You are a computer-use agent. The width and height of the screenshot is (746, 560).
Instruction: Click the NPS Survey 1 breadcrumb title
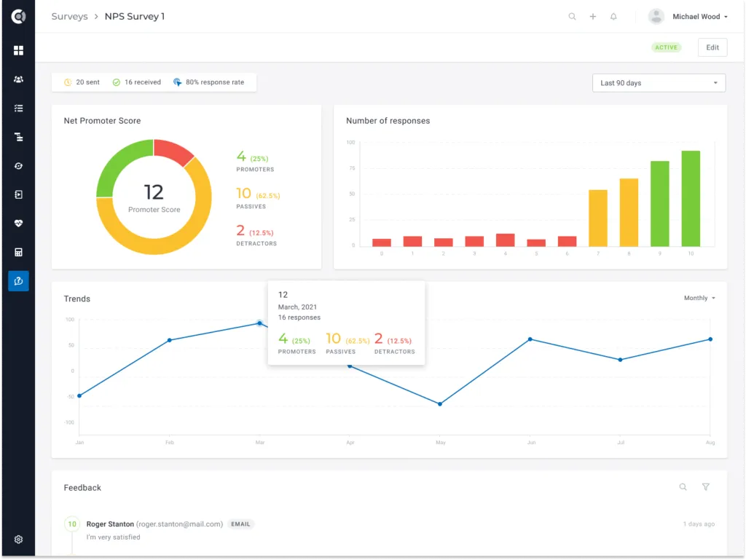135,16
